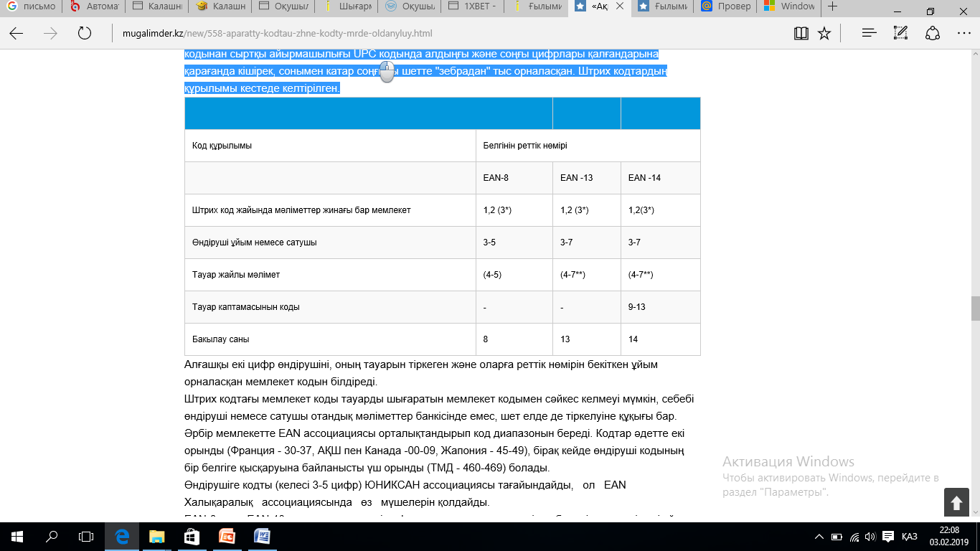Add page to favorites star icon
The width and height of the screenshot is (980, 551).
(824, 33)
